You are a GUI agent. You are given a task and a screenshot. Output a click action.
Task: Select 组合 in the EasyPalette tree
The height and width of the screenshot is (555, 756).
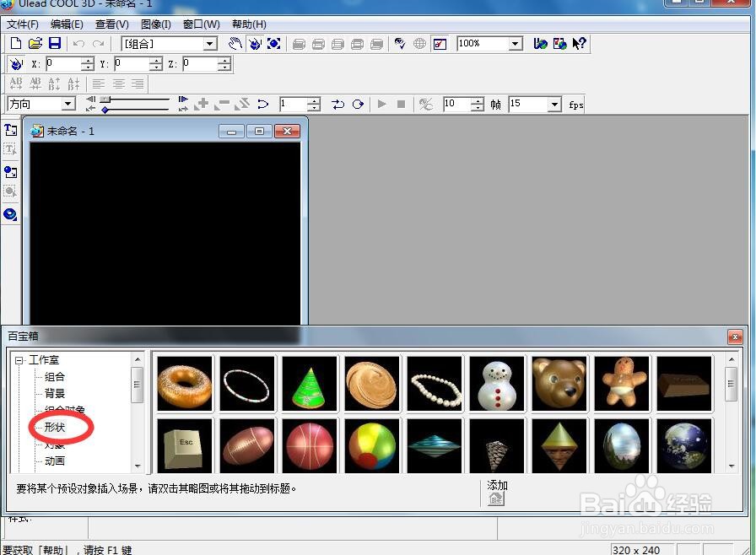tap(55, 377)
